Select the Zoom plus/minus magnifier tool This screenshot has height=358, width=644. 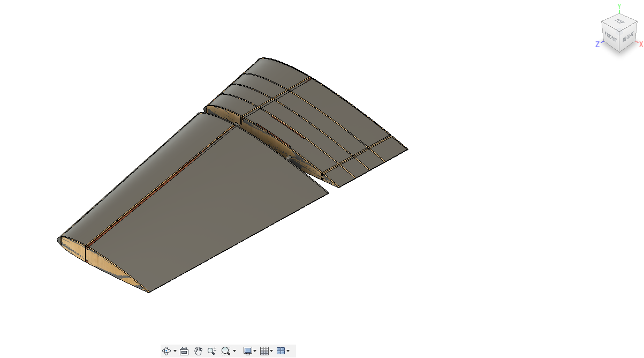[212, 351]
